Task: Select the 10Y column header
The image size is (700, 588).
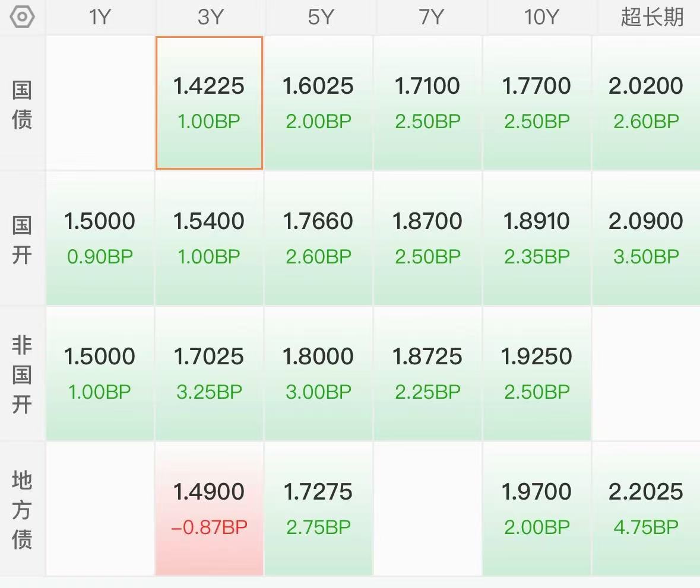Action: click(x=541, y=17)
